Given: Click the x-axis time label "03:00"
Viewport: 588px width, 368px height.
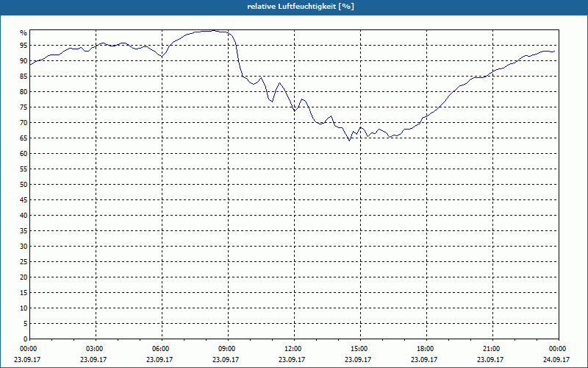Looking at the screenshot, I should pos(96,349).
